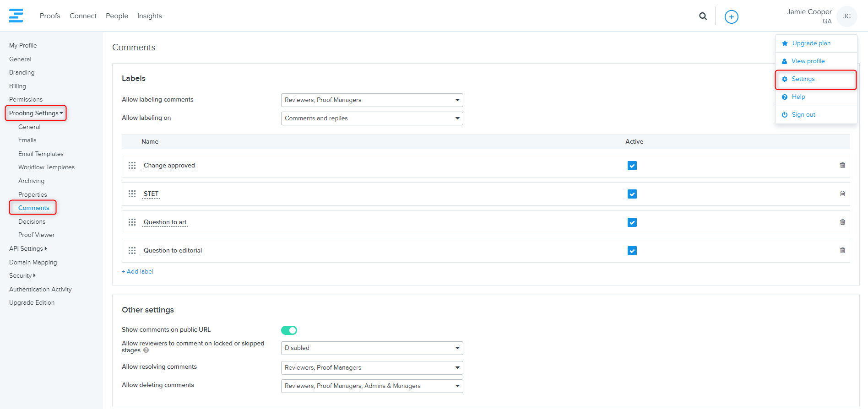Delete the Change approved label
The height and width of the screenshot is (409, 868).
(842, 165)
